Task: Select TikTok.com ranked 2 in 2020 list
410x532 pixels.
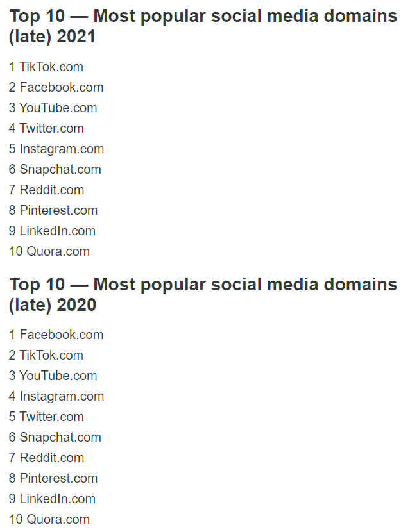Action: pyautogui.click(x=51, y=355)
